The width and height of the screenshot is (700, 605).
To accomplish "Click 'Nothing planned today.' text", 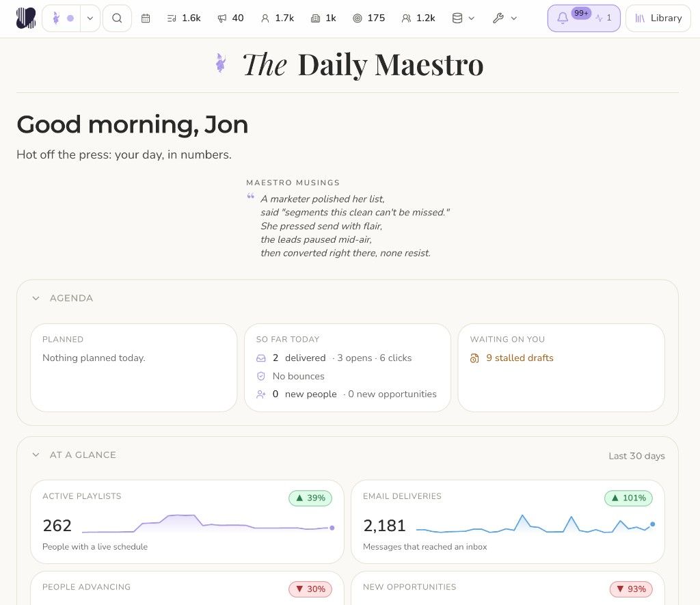I will tap(94, 358).
